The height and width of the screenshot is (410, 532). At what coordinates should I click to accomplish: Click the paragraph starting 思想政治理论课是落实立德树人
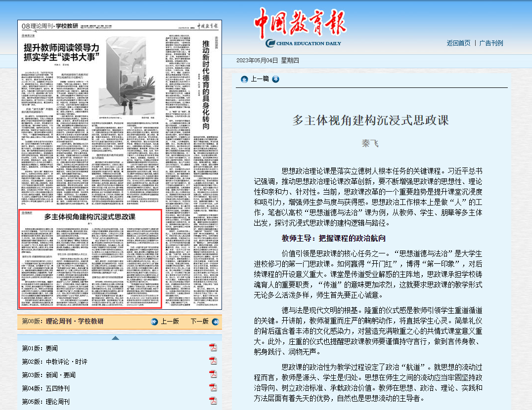click(368, 197)
